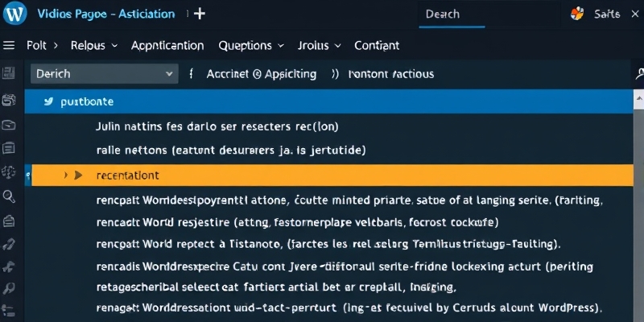Select the blue purtbonte row

328,101
